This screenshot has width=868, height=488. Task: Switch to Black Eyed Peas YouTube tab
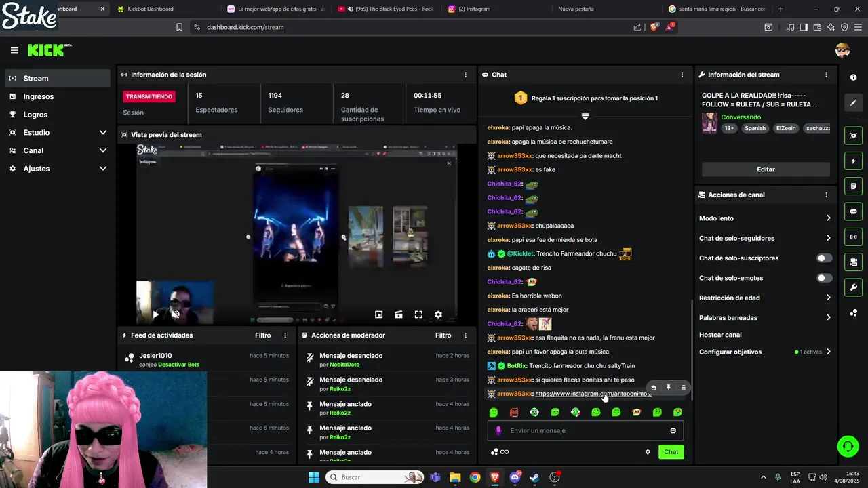387,9
